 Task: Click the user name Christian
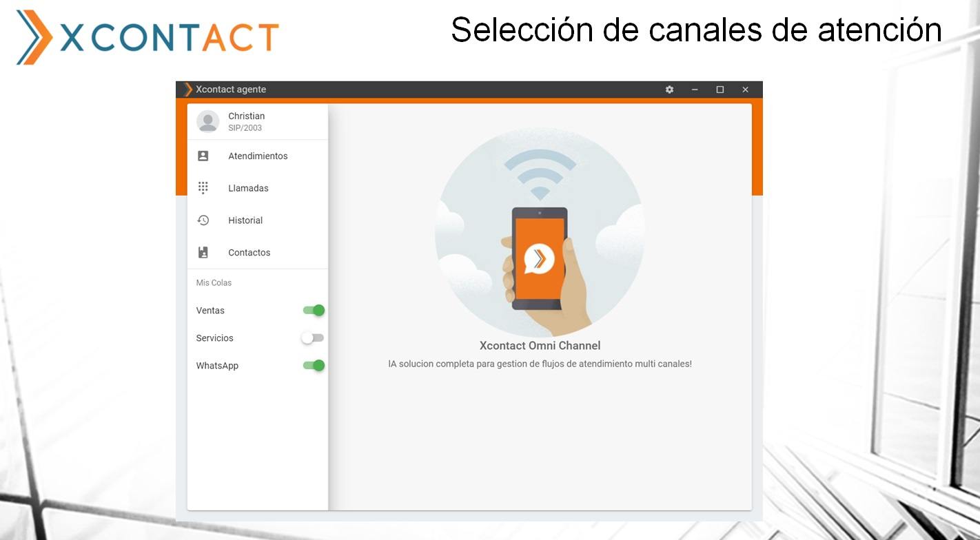(247, 116)
